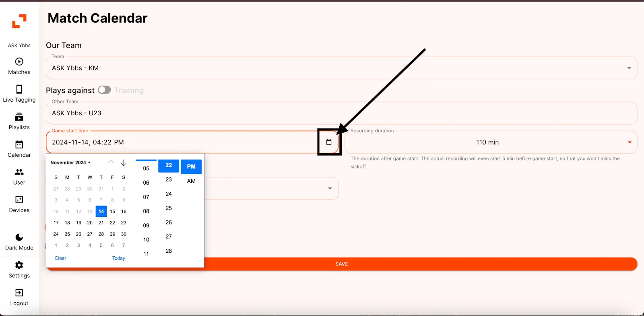Select November 15 in the calendar
The image size is (644, 316).
point(112,211)
